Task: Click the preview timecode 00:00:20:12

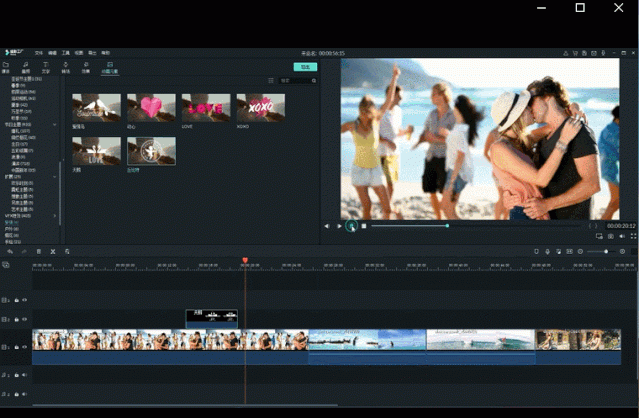Action: [x=621, y=226]
